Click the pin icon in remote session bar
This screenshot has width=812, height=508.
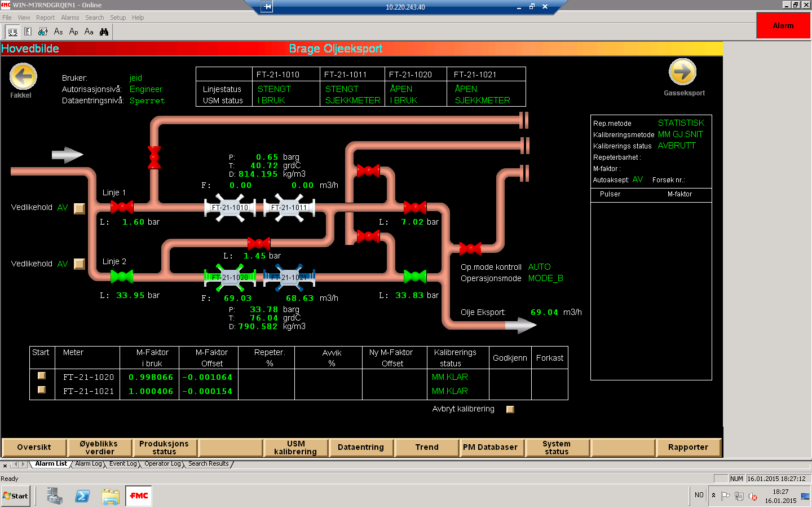click(x=267, y=7)
